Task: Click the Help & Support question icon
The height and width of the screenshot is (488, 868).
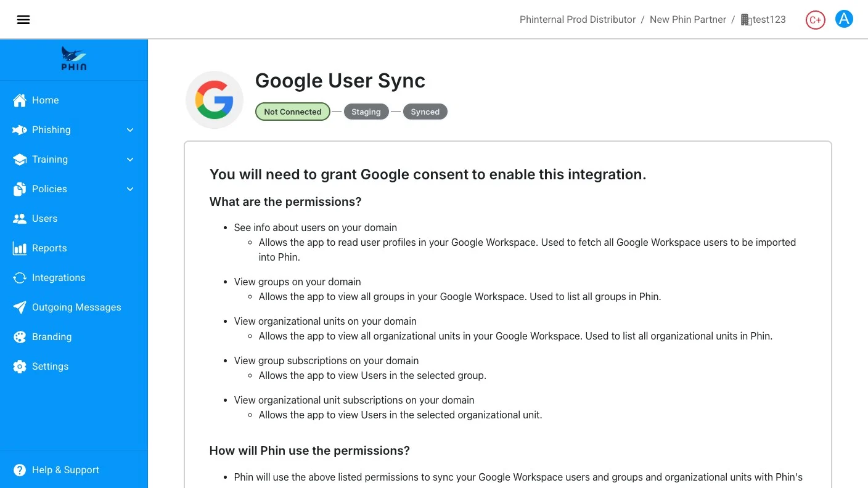Action: [x=20, y=470]
